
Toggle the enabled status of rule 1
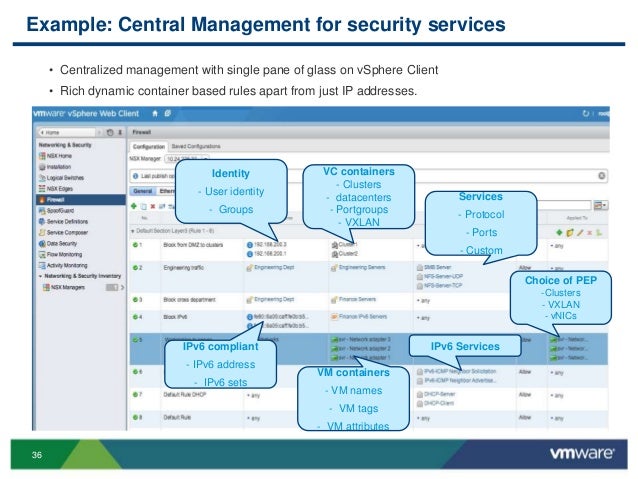coord(135,245)
